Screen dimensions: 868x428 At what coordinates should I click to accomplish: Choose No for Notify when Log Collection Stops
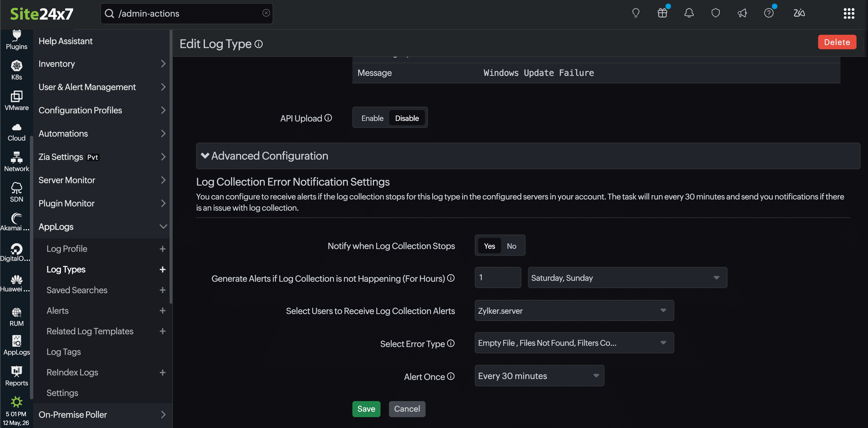(511, 246)
